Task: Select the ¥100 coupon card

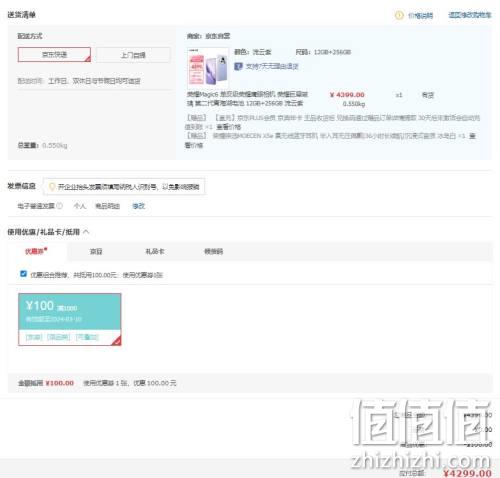Action: pyautogui.click(x=70, y=319)
